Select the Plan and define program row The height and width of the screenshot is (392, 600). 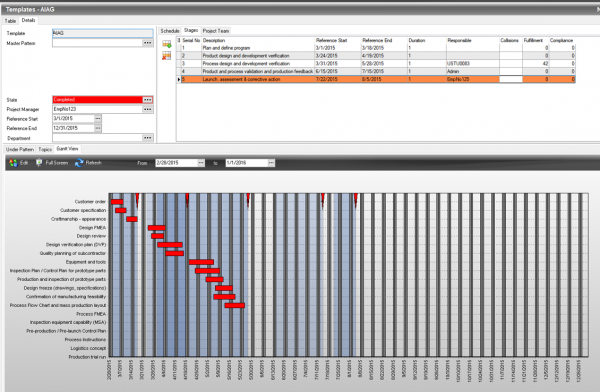[x=378, y=48]
